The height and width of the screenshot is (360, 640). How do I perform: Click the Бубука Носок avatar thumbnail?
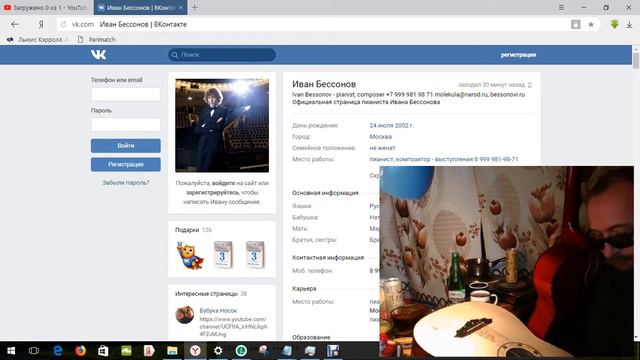coord(184,315)
